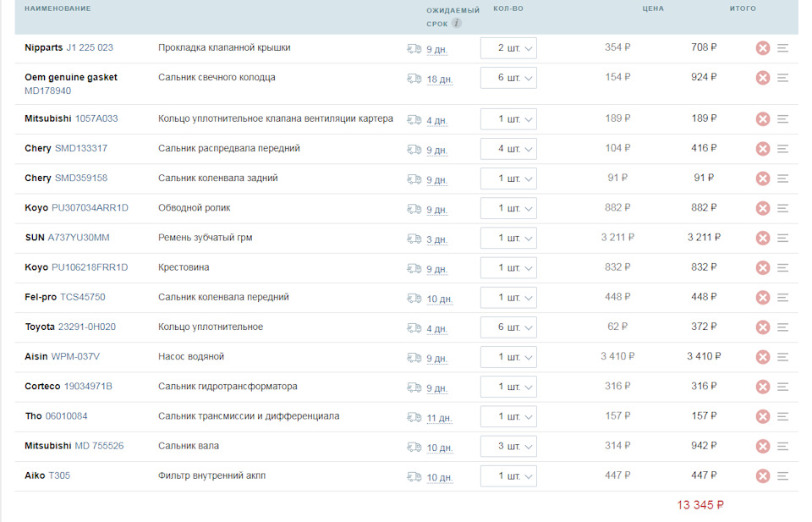812x522 pixels.
Task: Click the cart total 13 345 ₽
Action: coord(700,505)
